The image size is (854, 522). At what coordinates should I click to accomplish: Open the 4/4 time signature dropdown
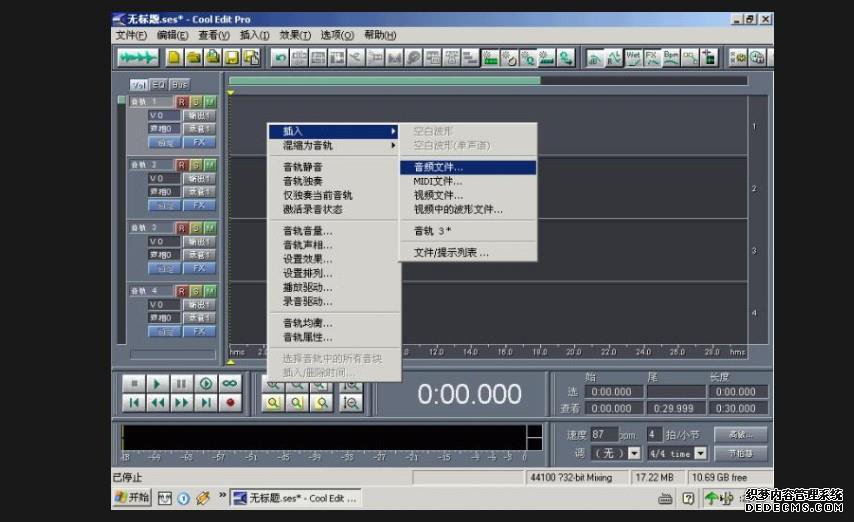point(713,453)
